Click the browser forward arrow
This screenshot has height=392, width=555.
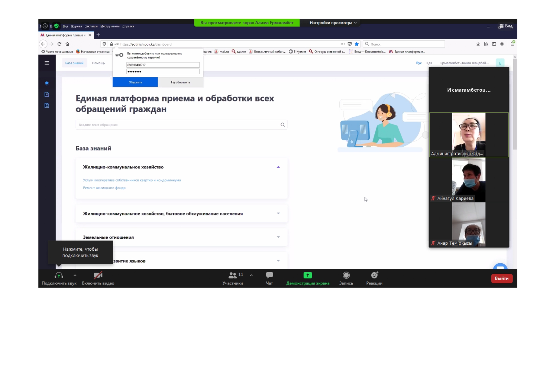pyautogui.click(x=51, y=44)
